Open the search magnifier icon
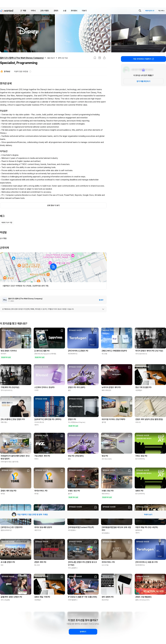Viewport: 166px width, 644px height. point(140,11)
